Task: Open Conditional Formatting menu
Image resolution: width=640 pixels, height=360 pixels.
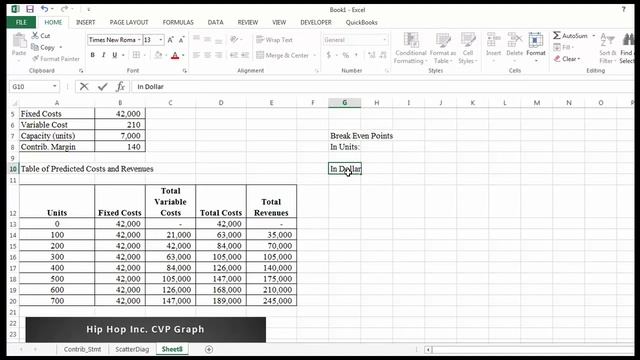Action: click(411, 48)
